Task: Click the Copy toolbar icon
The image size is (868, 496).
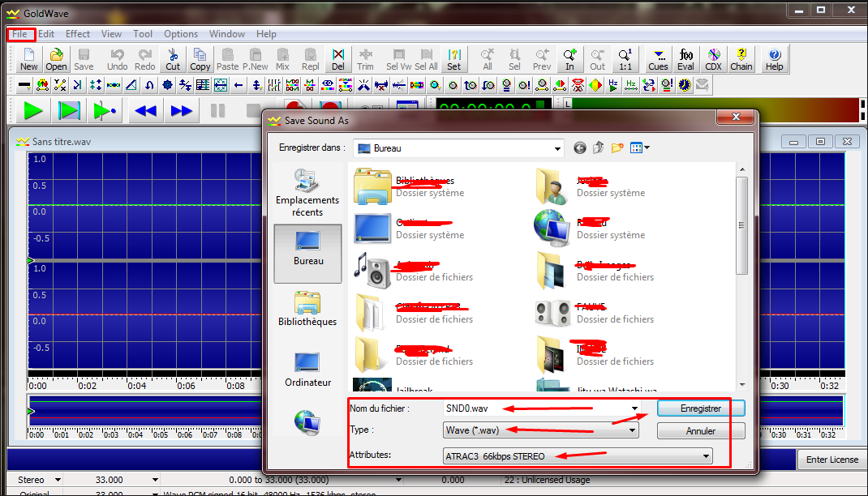Action: [x=200, y=59]
